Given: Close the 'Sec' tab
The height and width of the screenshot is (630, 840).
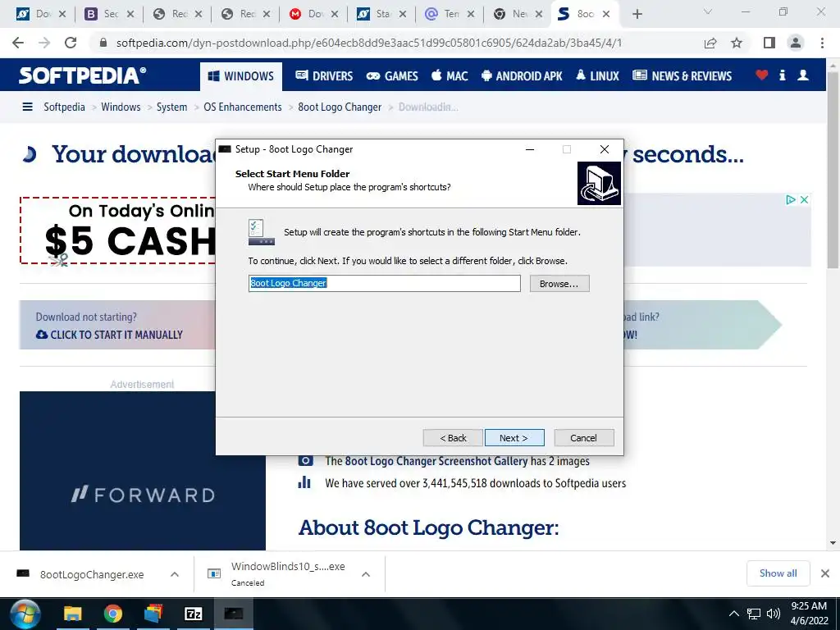Looking at the screenshot, I should tap(130, 15).
